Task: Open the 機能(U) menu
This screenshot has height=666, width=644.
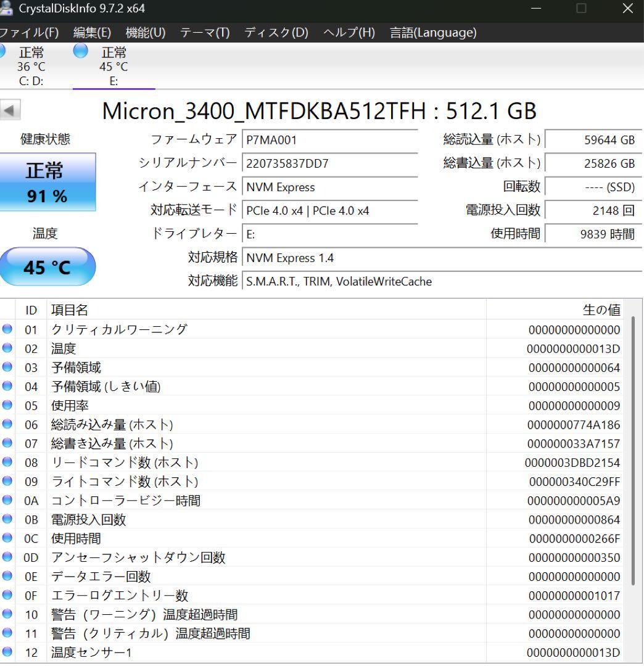Action: click(x=146, y=32)
